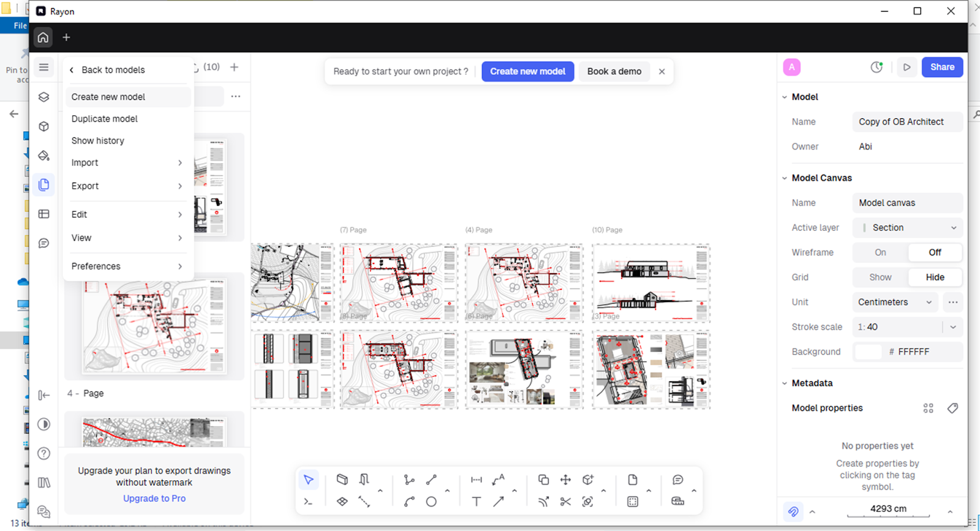Viewport: 980px width, 531px height.
Task: Click Book a demo
Action: point(614,72)
